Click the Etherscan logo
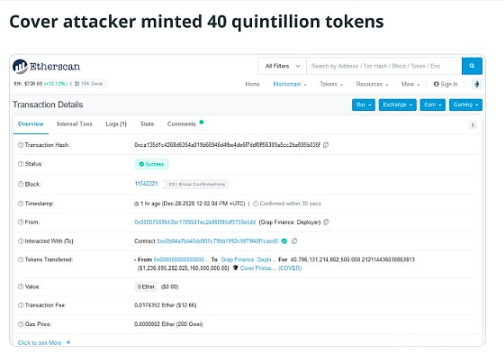Screen dimensions: 504x360 click(x=47, y=66)
